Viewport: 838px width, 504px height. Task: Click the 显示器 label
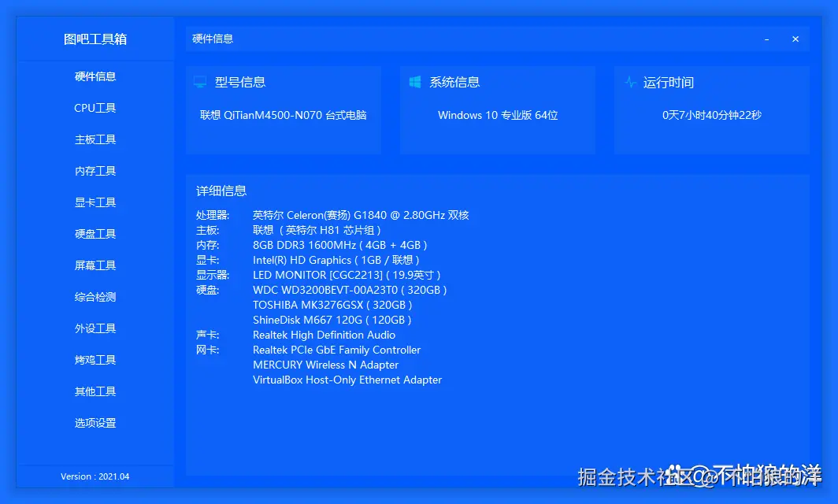(213, 275)
